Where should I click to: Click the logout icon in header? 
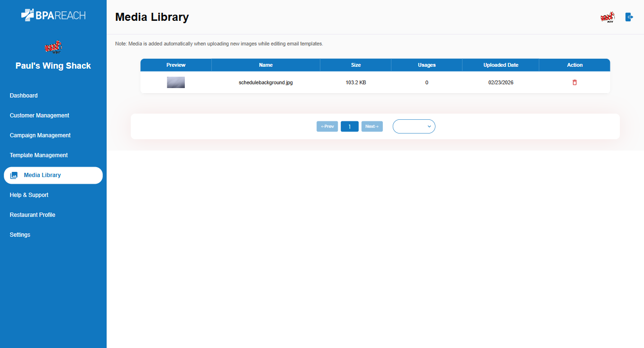tap(629, 17)
